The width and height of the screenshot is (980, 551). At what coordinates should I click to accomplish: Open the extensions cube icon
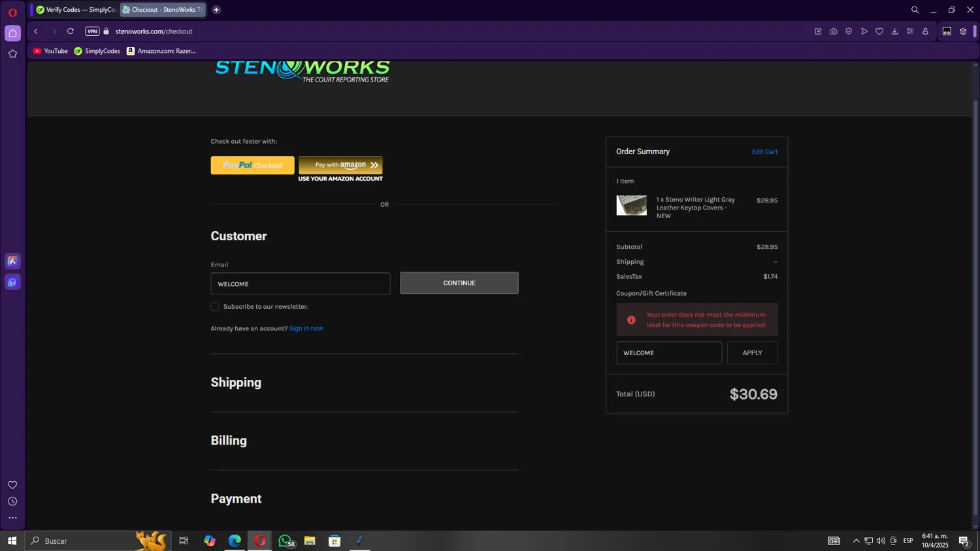click(x=963, y=31)
